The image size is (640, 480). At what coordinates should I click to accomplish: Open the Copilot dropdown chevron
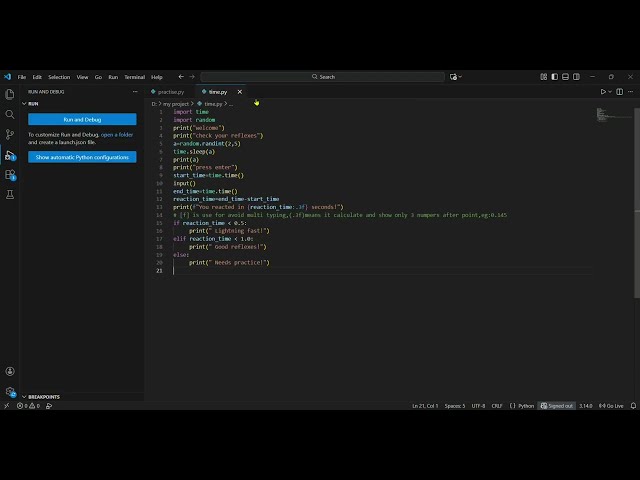coord(460,77)
